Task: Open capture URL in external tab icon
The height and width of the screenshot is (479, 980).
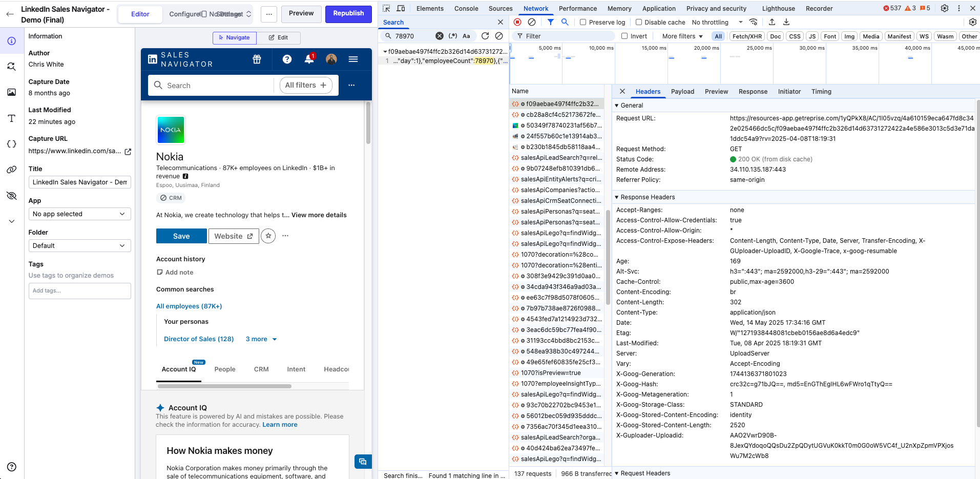Action: tap(128, 152)
